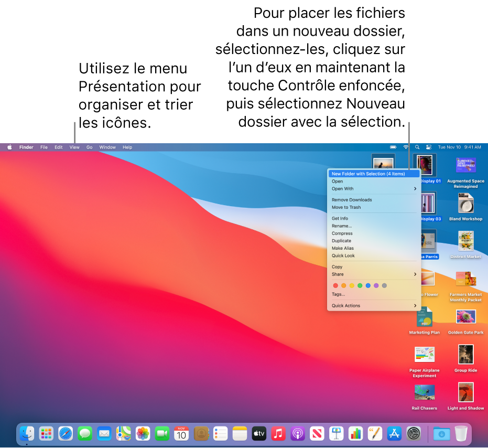Select Golden Gate Park image on desktop
This screenshot has width=488, height=448.
(x=465, y=322)
